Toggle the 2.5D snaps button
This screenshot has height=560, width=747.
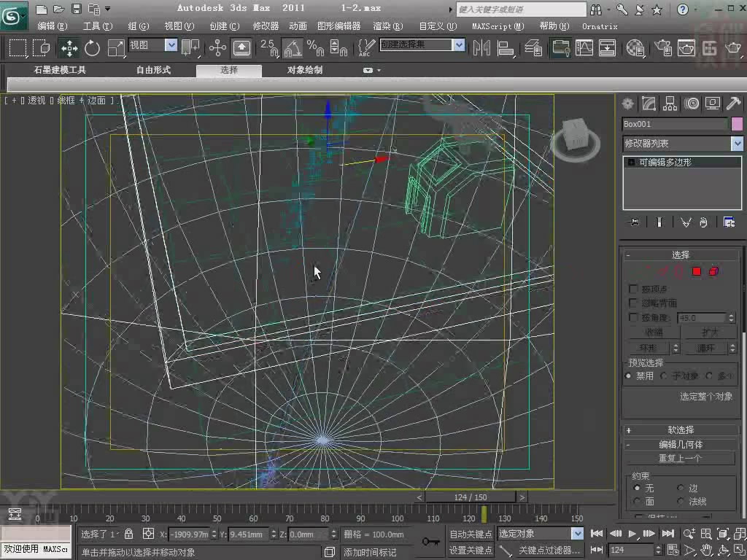tap(269, 48)
